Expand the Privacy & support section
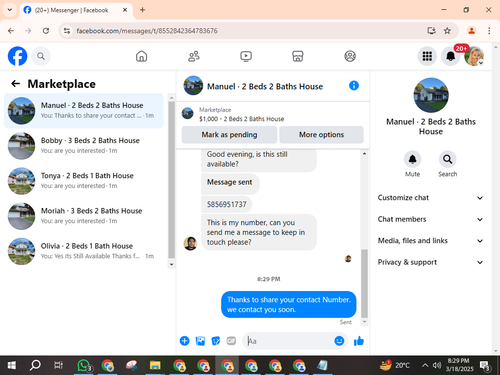 pyautogui.click(x=430, y=262)
